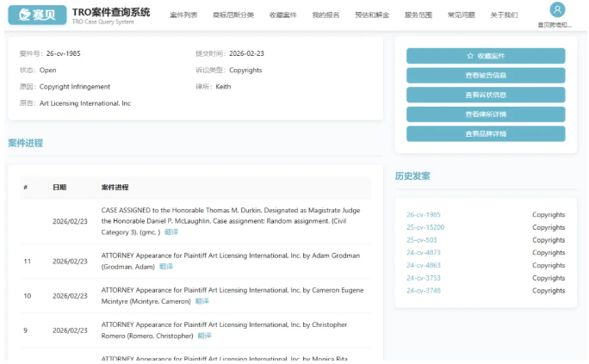Open the user avatar icon
Screen dimensions: 589x364
click(557, 9)
